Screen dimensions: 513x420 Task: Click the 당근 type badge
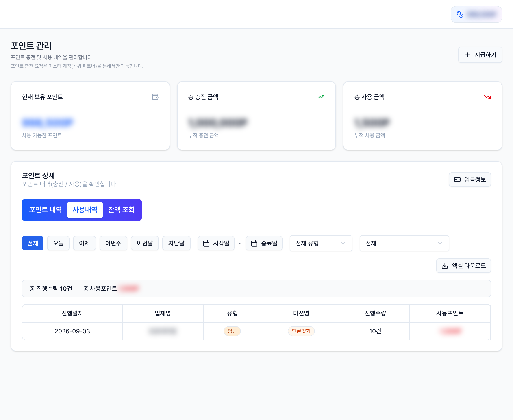coord(232,331)
